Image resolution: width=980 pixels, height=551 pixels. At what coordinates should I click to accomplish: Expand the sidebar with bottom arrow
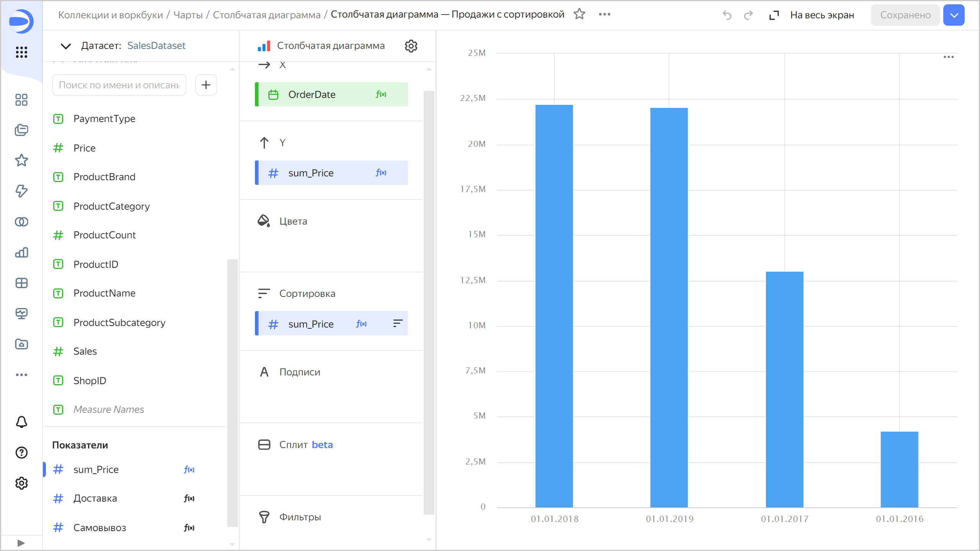click(21, 543)
